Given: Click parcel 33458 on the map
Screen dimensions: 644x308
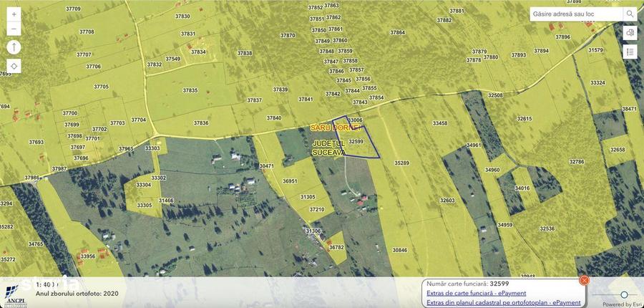Looking at the screenshot, I should coord(439,123).
